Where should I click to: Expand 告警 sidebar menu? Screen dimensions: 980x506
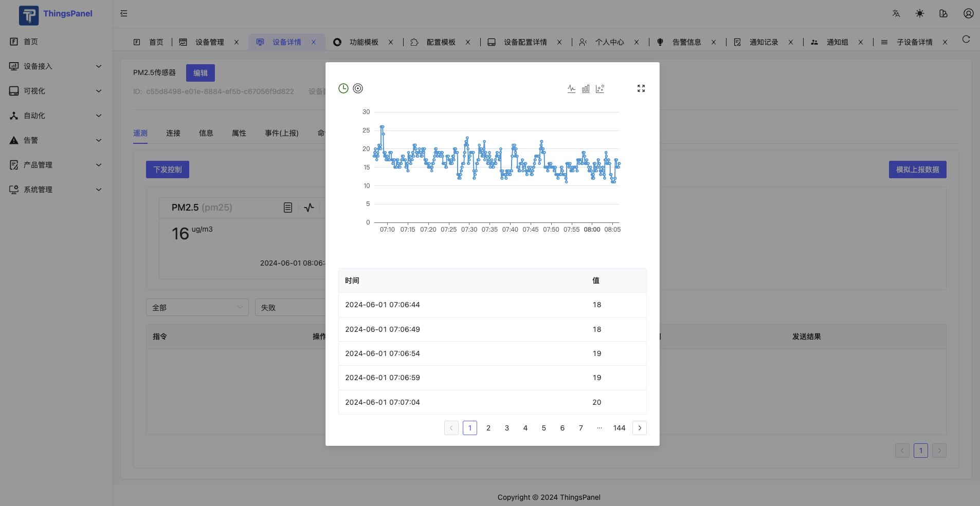pos(56,140)
